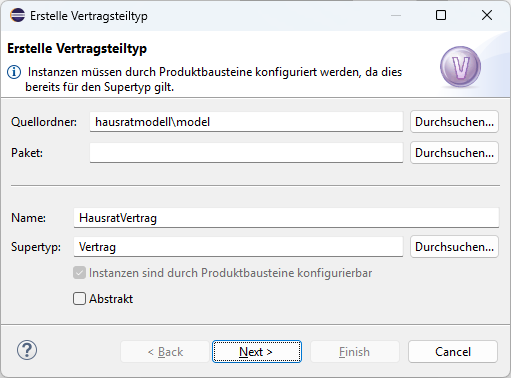
Task: Click the Next button
Action: coord(257,352)
